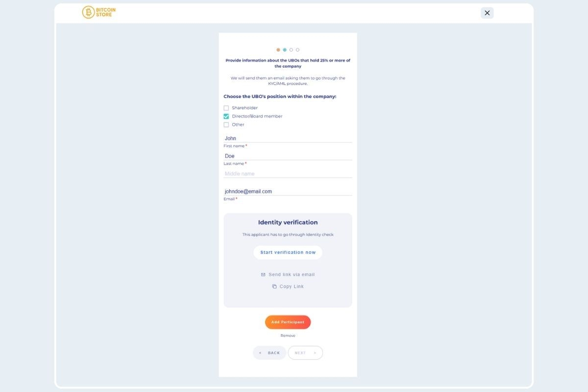Proceed with the NEXT button
Viewport: 588px width, 392px height.
tap(305, 353)
